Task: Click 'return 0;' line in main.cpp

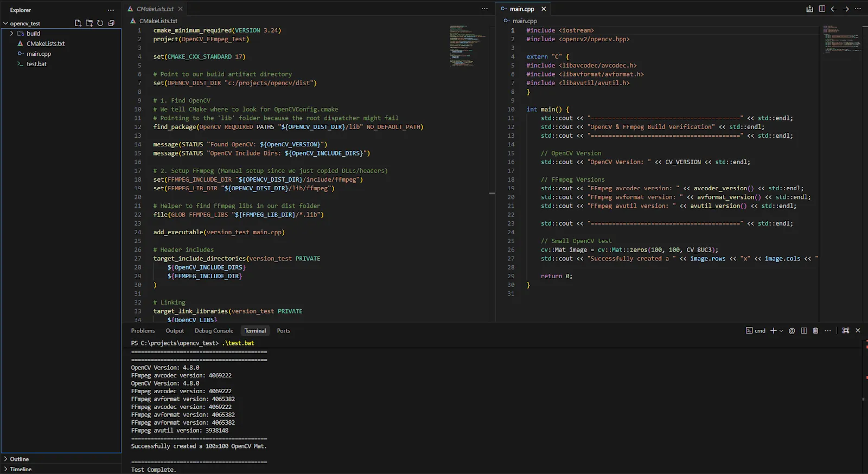Action: [x=557, y=276]
